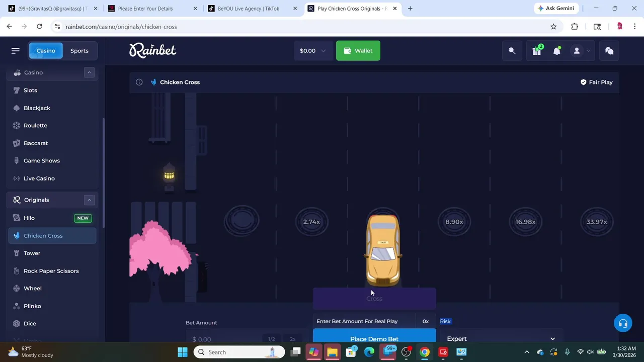Viewport: 644px width, 362px height.
Task: Open the notifications bell
Action: (x=557, y=51)
